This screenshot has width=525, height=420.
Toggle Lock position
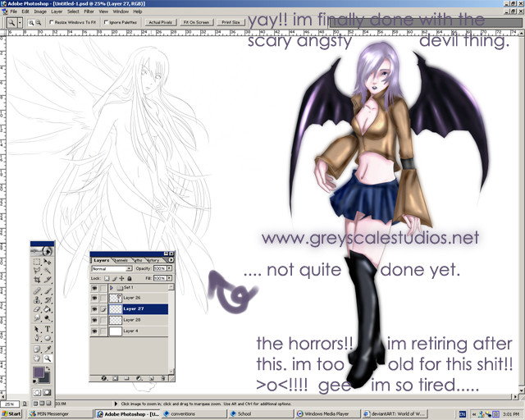point(121,278)
